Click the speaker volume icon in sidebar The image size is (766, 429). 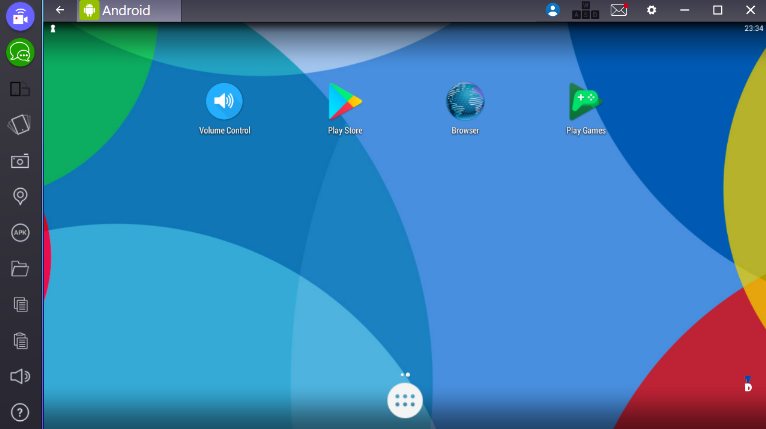tap(20, 376)
